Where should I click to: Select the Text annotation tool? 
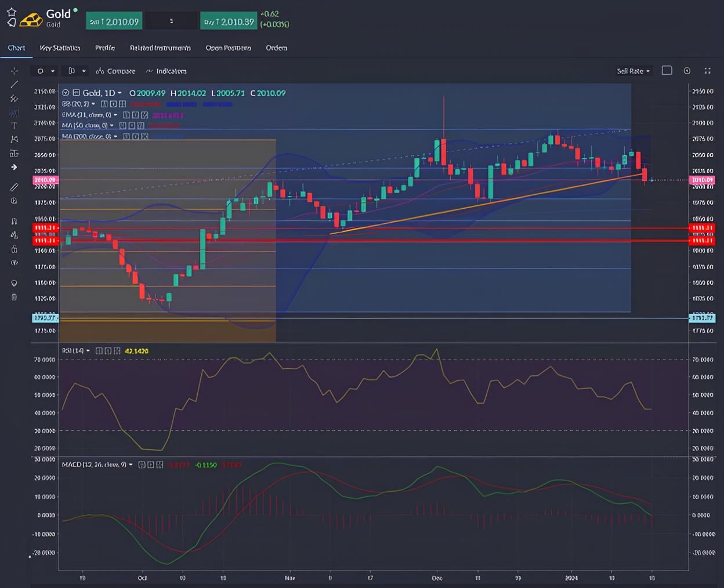(x=14, y=126)
